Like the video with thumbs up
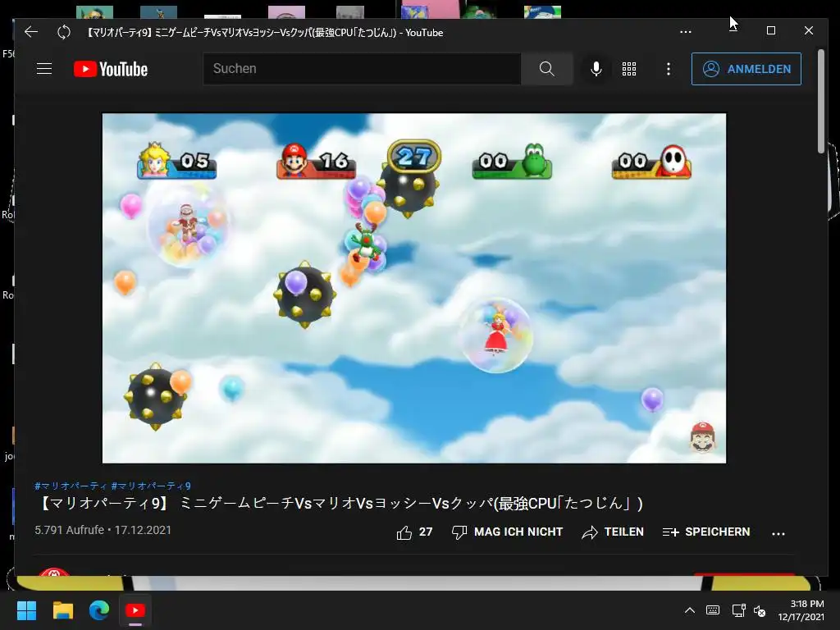This screenshot has width=840, height=630. (x=414, y=532)
